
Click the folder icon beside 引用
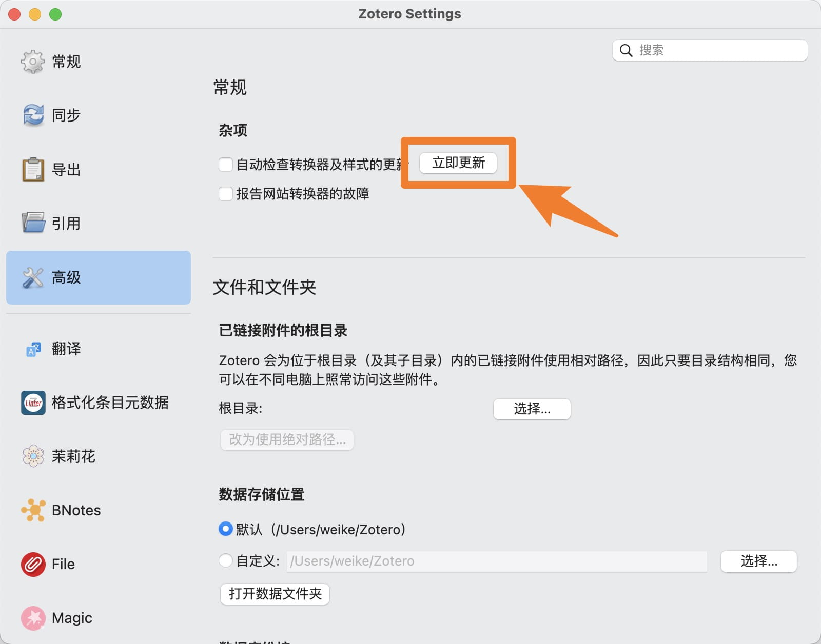tap(33, 223)
